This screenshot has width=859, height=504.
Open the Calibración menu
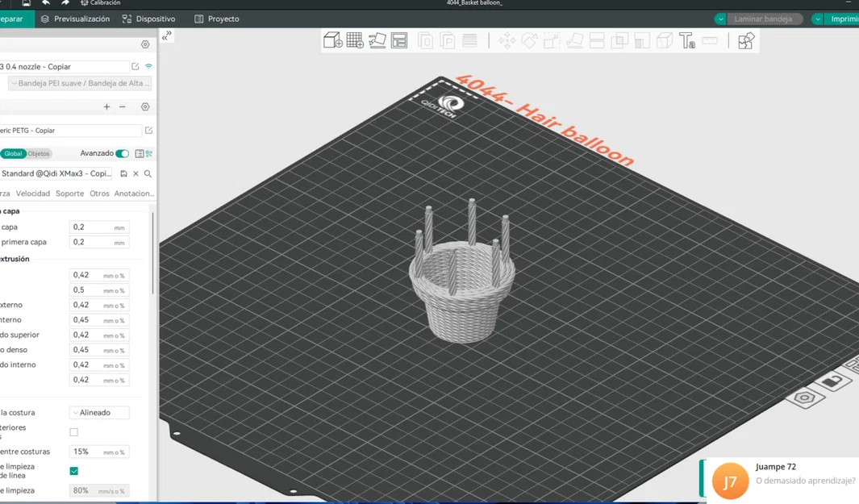pyautogui.click(x=100, y=2)
